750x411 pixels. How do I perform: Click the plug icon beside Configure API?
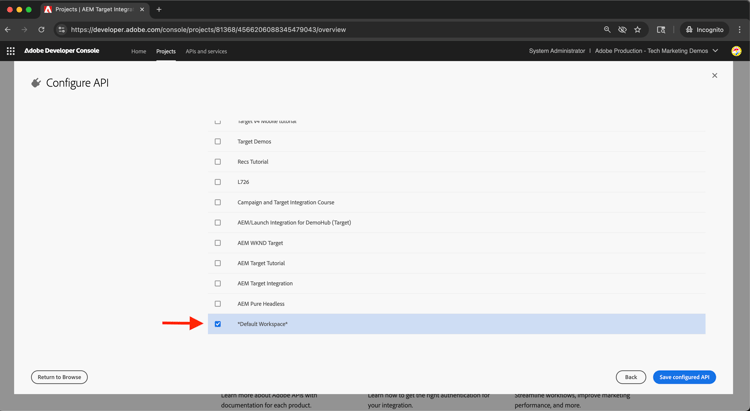click(x=36, y=83)
